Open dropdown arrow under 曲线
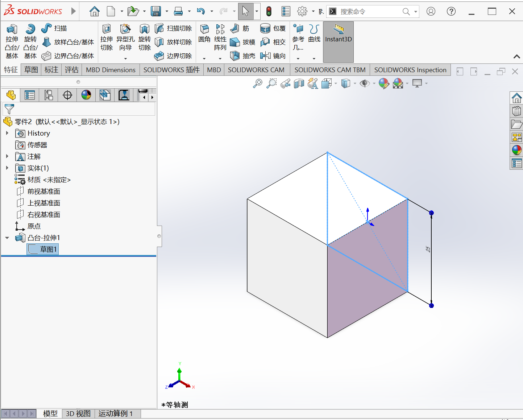Viewport: 523px width, 420px height. pos(314,58)
